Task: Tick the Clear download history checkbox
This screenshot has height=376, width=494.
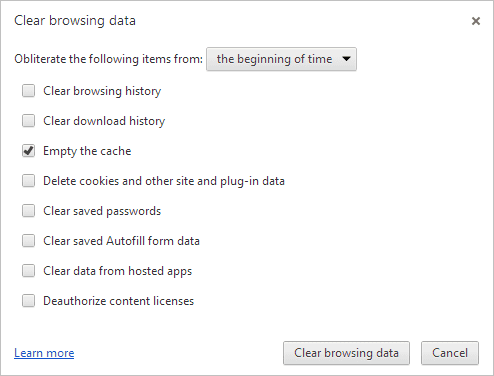Action: pos(28,121)
